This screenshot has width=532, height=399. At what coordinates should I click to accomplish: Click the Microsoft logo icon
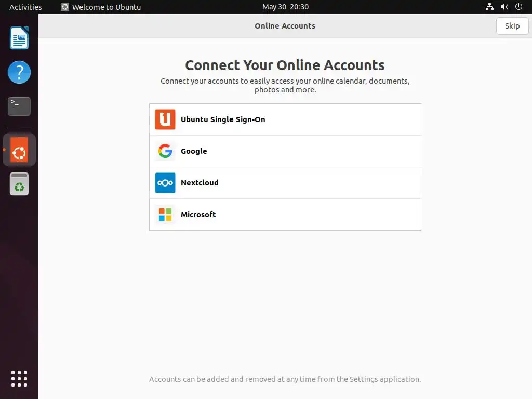click(x=165, y=215)
